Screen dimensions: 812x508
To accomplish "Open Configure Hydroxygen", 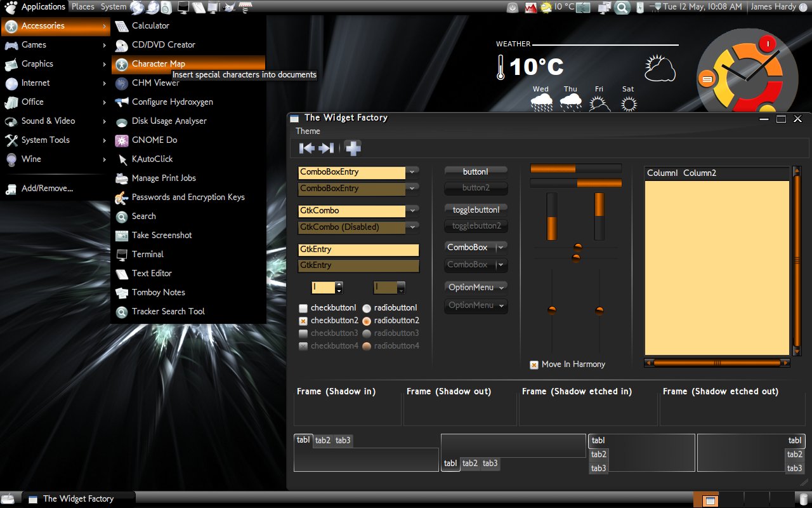I will [188, 102].
